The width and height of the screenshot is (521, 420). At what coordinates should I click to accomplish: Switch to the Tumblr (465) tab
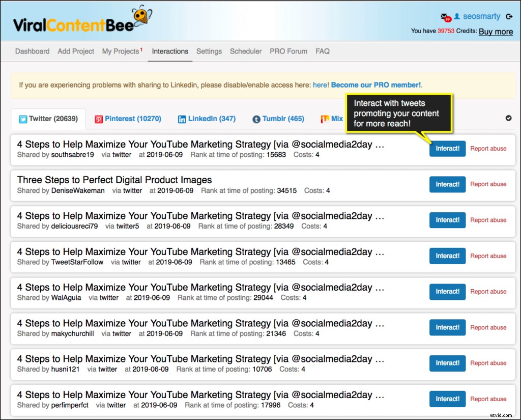point(278,119)
